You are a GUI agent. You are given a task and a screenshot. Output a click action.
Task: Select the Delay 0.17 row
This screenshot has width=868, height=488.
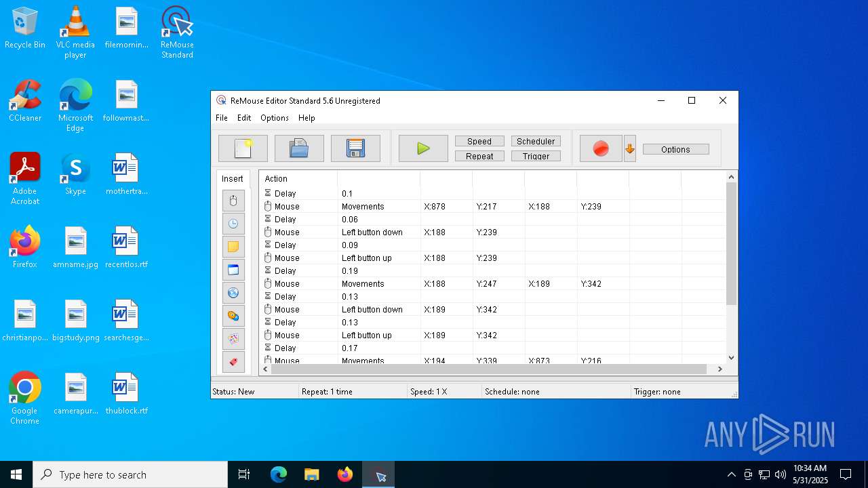492,348
